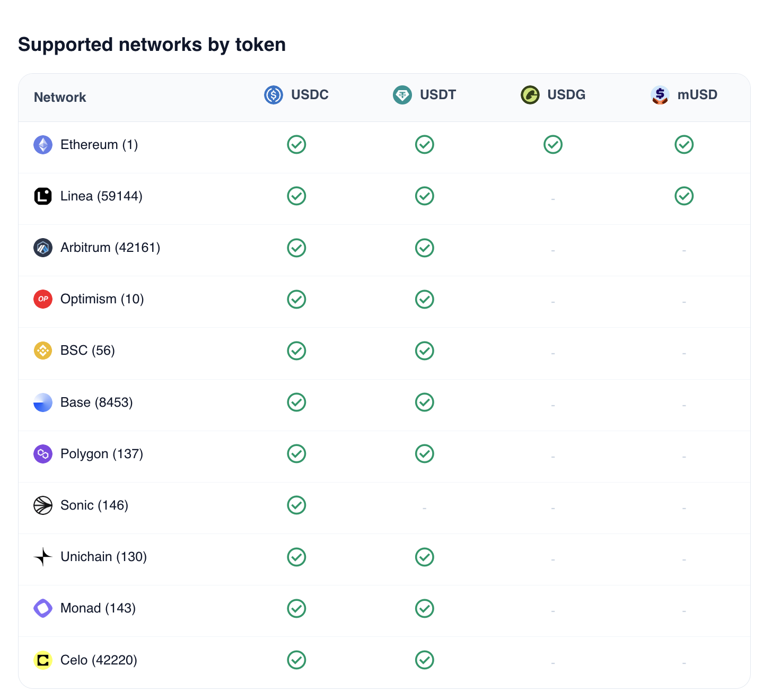The height and width of the screenshot is (700, 772).
Task: Click the USDT checkmark in Base row
Action: [x=425, y=402]
